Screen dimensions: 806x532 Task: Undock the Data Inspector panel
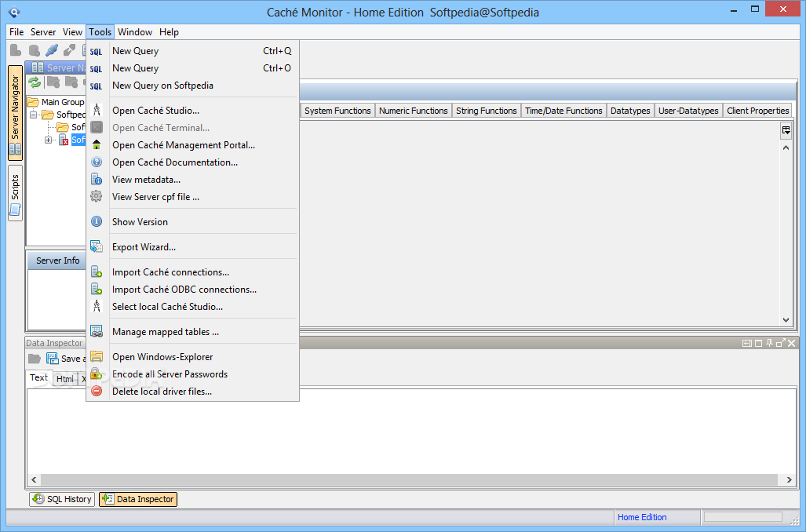[780, 343]
